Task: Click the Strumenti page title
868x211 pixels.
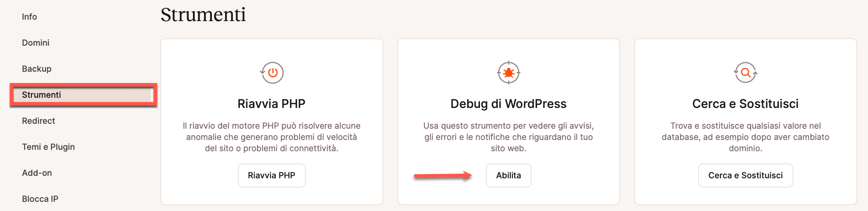Action: click(203, 15)
